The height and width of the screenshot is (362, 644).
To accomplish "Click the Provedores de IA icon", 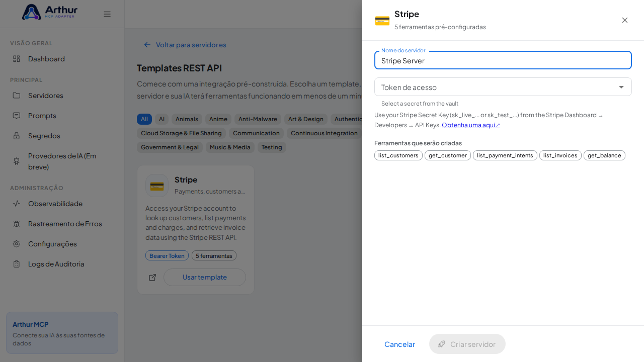I will tap(17, 161).
